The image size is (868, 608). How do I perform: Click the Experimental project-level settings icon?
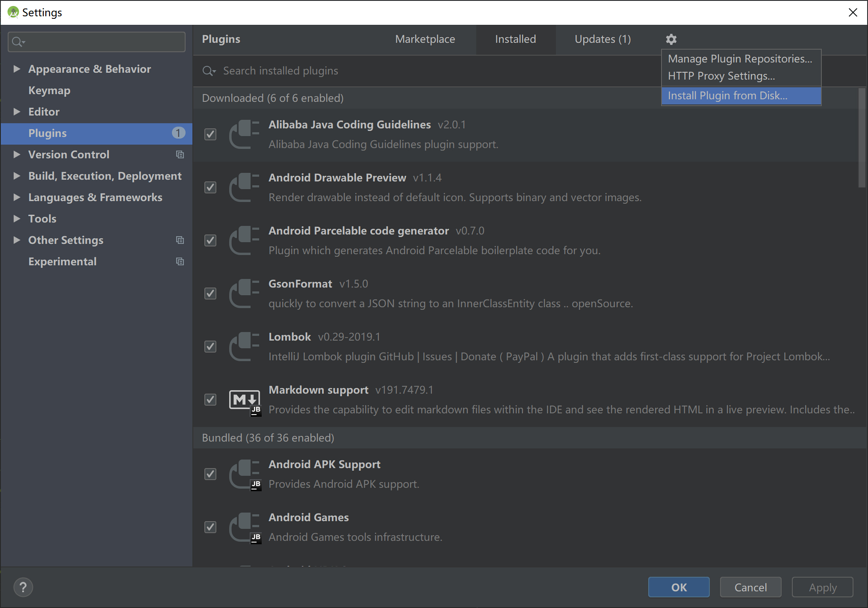pyautogui.click(x=180, y=261)
